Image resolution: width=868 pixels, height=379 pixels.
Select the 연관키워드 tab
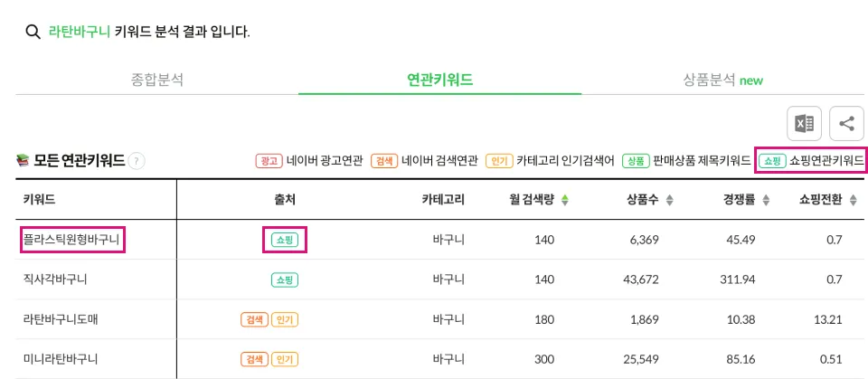pyautogui.click(x=439, y=80)
